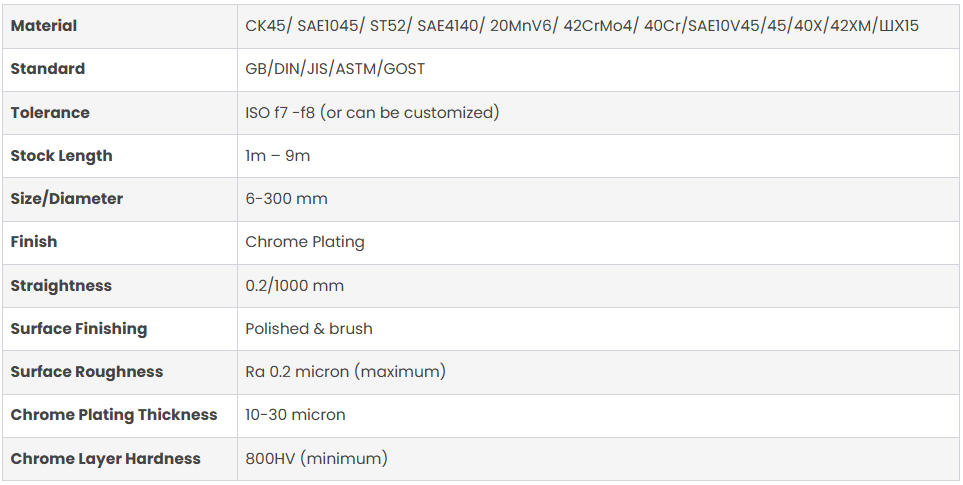Select the 0.2/1000 mm value

pos(294,286)
